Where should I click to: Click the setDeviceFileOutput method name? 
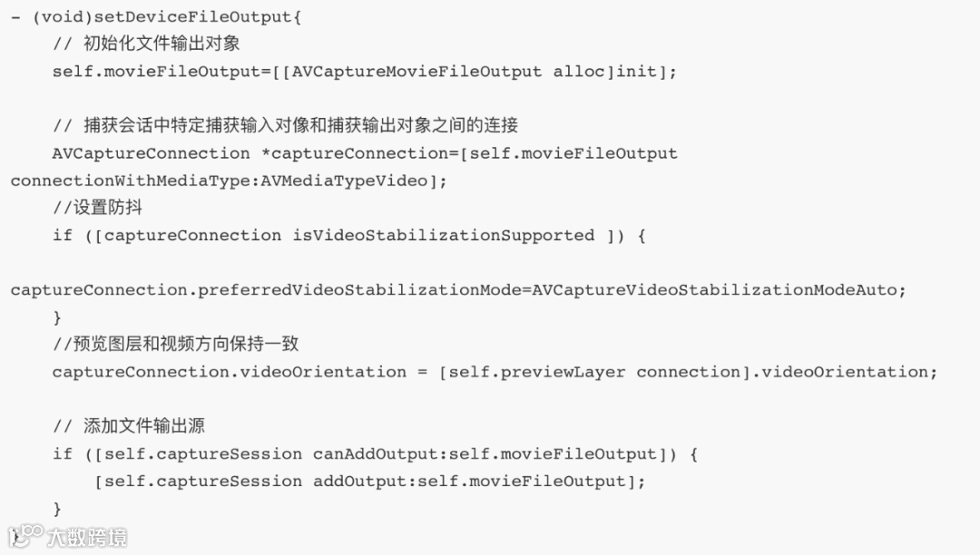pyautogui.click(x=192, y=17)
